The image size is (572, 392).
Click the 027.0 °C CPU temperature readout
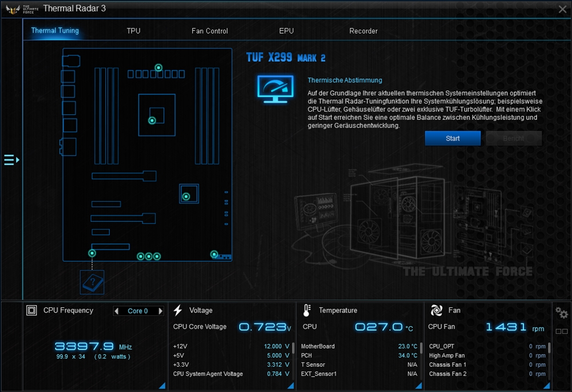384,327
